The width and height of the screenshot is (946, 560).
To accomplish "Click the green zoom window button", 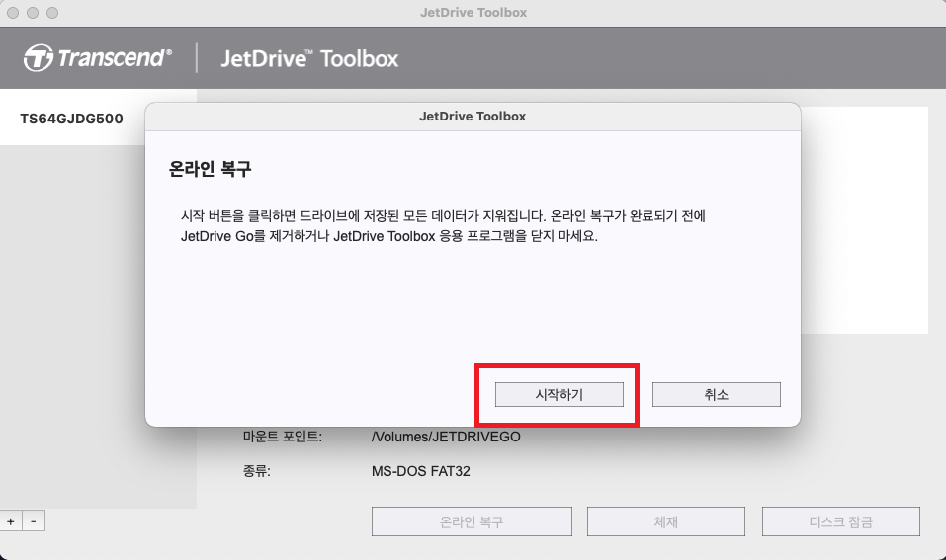I will [x=52, y=13].
